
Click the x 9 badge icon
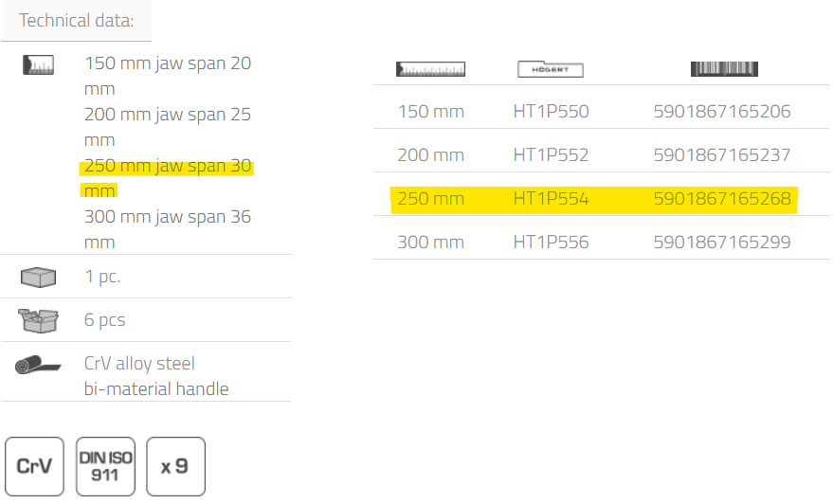pos(175,466)
